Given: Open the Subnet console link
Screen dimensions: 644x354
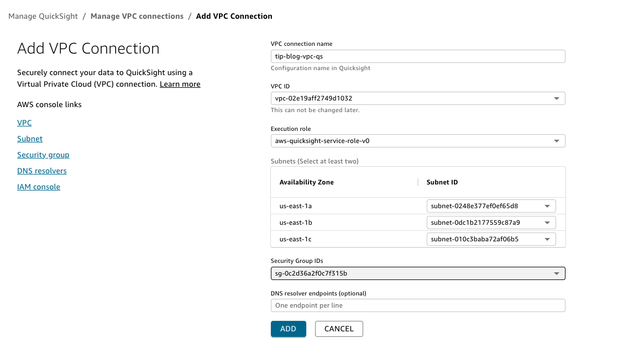Looking at the screenshot, I should coord(30,139).
